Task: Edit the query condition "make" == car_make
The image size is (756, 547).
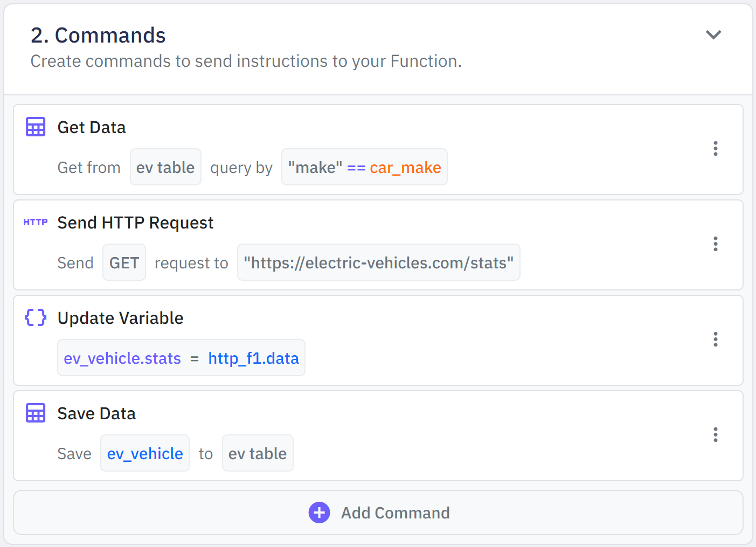Action: pyautogui.click(x=364, y=167)
